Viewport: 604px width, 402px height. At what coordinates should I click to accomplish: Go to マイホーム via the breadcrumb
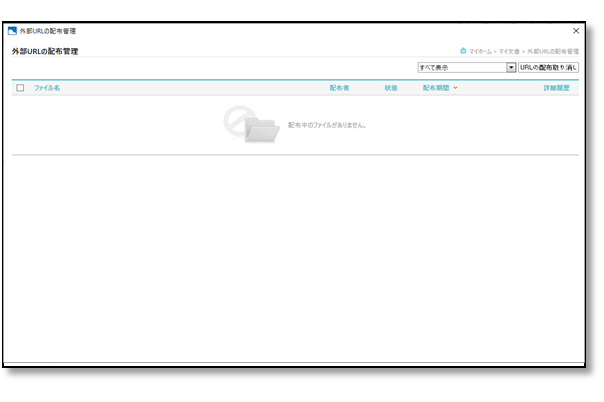click(x=480, y=50)
